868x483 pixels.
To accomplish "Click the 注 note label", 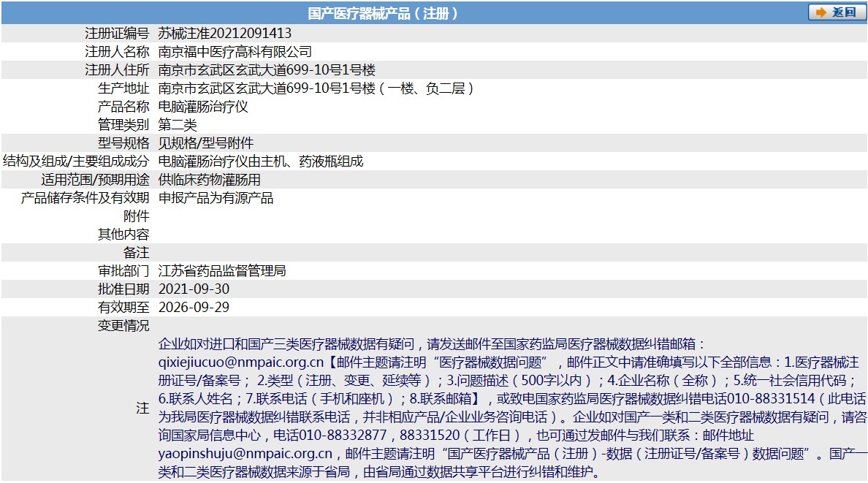I will coord(142,408).
